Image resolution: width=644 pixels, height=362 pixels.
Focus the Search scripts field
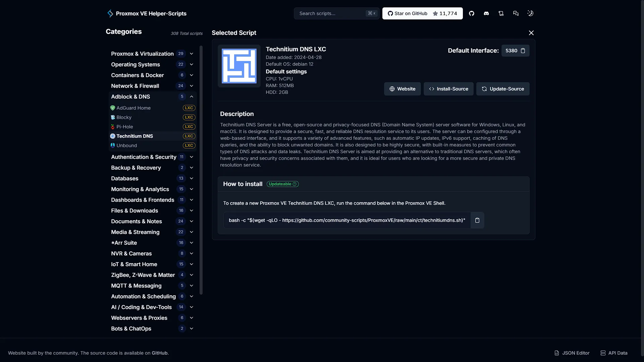click(336, 13)
